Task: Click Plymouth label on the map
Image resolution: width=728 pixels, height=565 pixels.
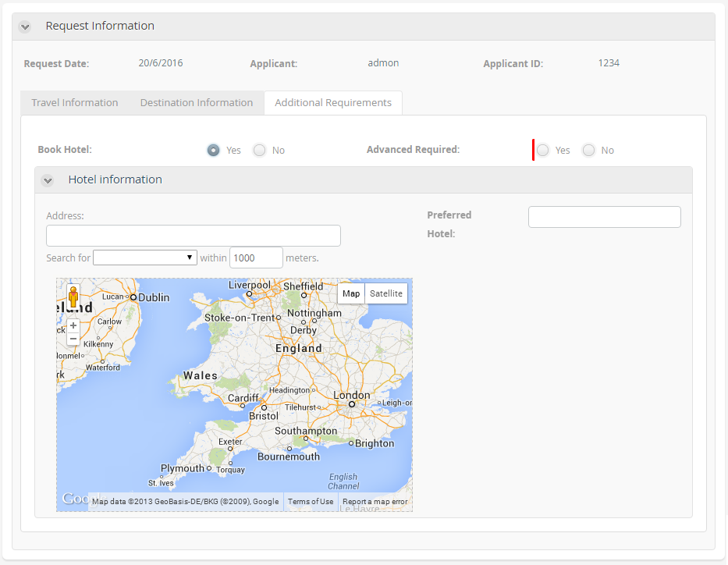Action: click(x=182, y=468)
